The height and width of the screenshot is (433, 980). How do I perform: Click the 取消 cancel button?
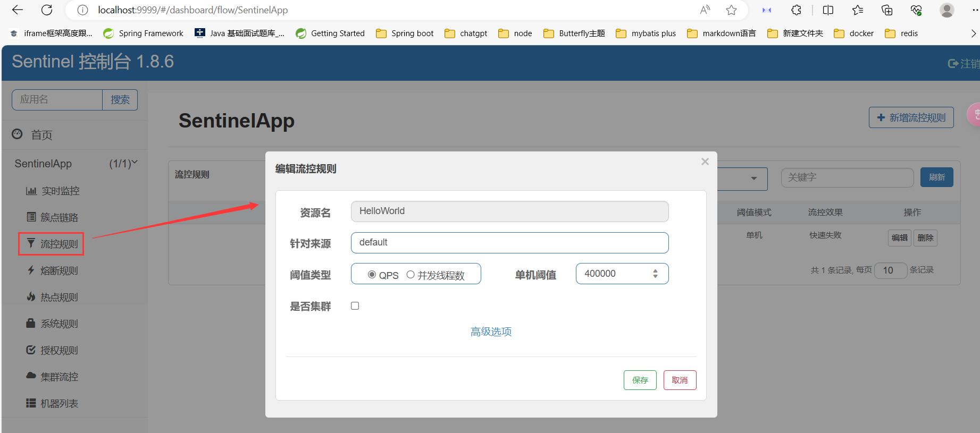click(680, 380)
